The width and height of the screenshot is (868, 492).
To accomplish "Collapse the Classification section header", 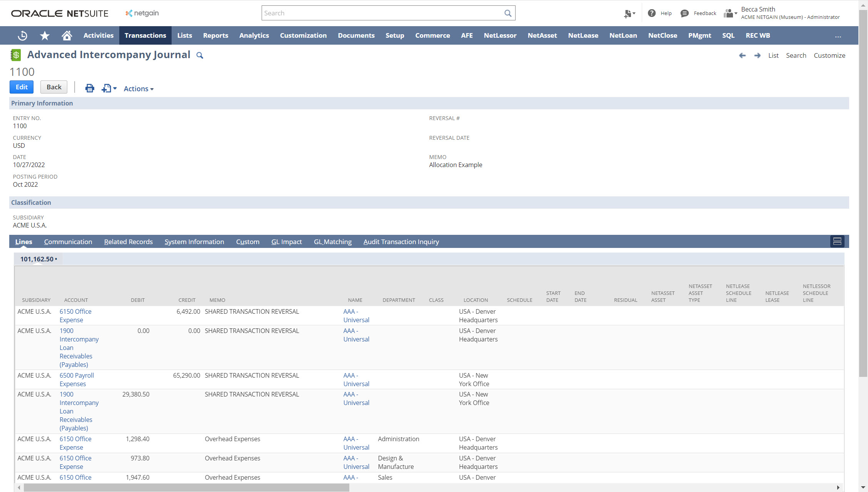I will (x=429, y=202).
